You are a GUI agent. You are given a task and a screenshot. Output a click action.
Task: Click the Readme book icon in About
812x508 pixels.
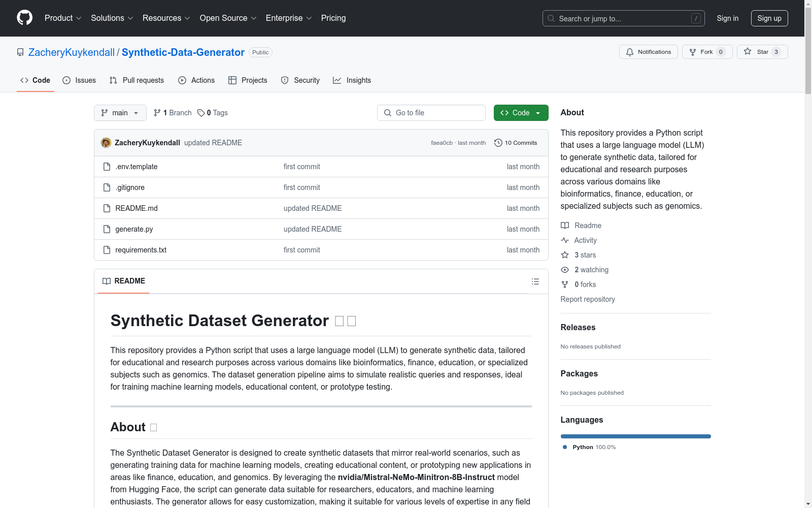tap(565, 226)
